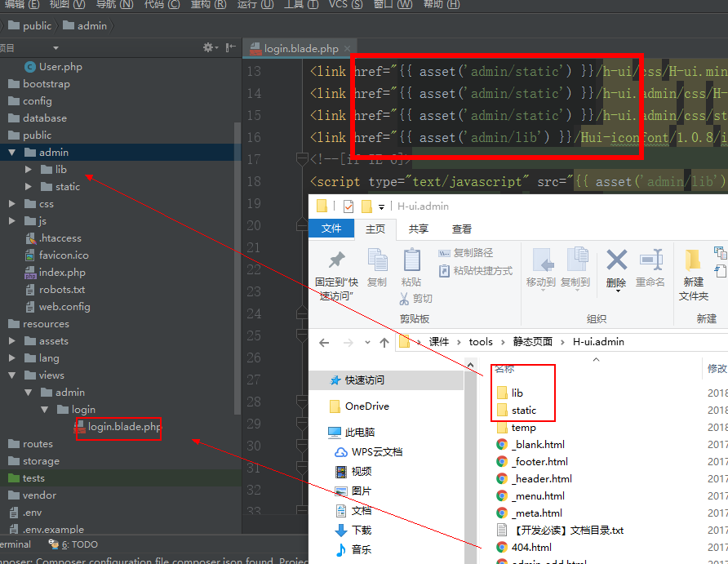Open the 6: TODO tool window
Image resolution: width=728 pixels, height=564 pixels.
coord(73,544)
